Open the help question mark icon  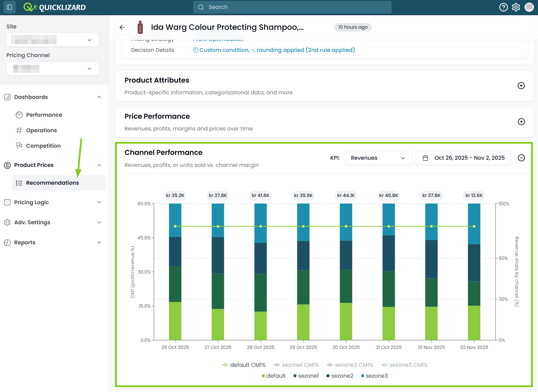(x=503, y=7)
